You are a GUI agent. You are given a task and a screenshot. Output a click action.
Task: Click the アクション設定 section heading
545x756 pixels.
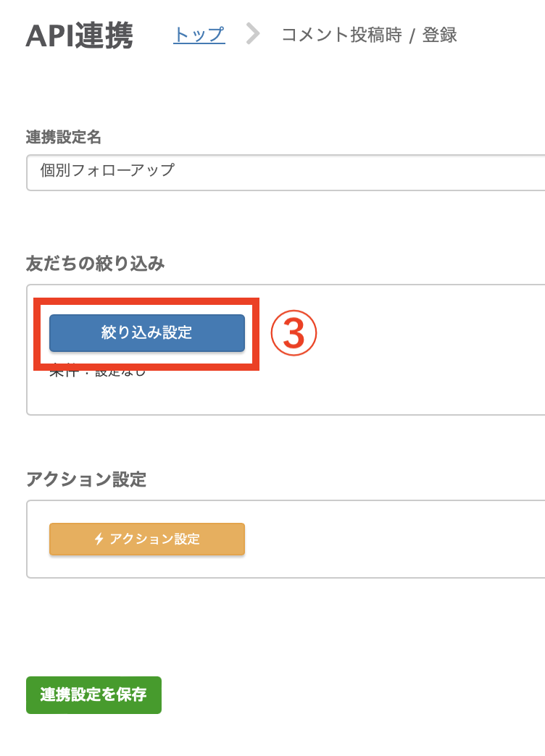(86, 479)
